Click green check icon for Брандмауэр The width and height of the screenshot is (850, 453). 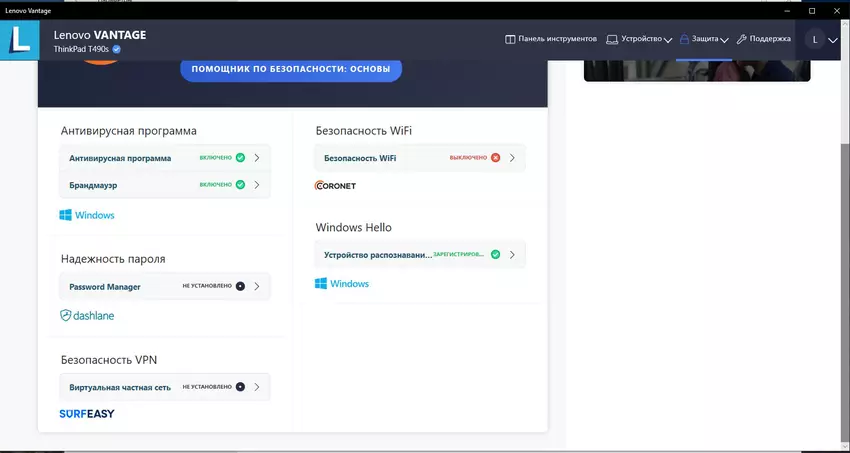click(240, 185)
